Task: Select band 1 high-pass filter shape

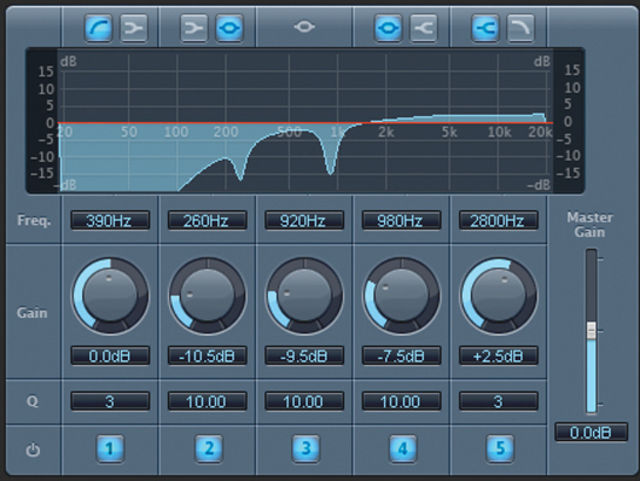Action: click(x=99, y=28)
